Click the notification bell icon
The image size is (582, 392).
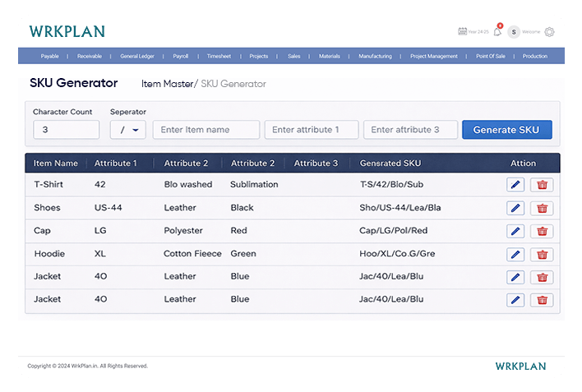497,32
